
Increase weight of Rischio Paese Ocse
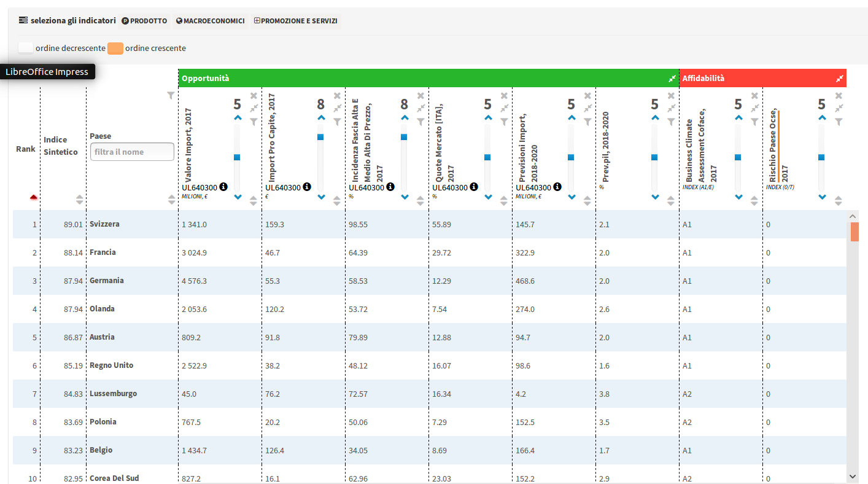click(x=822, y=117)
